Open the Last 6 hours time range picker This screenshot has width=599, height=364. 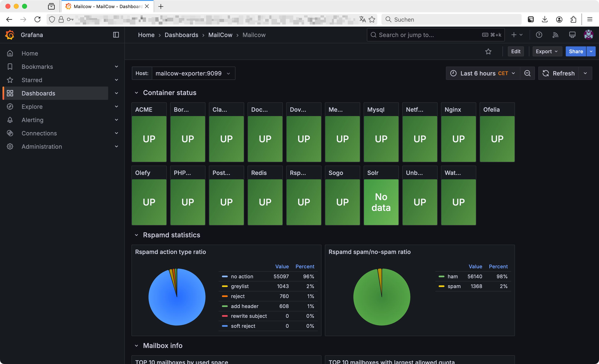[x=483, y=74]
